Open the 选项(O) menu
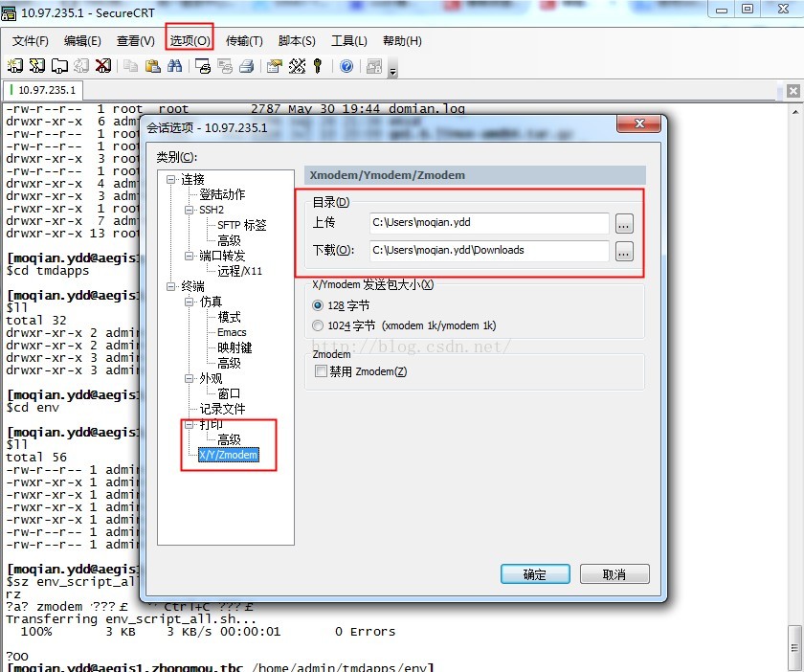The width and height of the screenshot is (804, 672). point(190,40)
